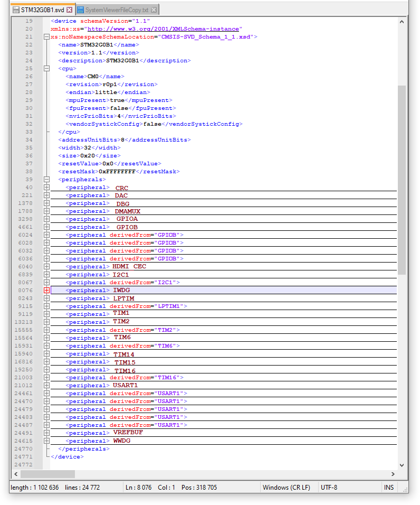Expand the VREFBUF peripheral fold
420x505 pixels.
[46, 433]
